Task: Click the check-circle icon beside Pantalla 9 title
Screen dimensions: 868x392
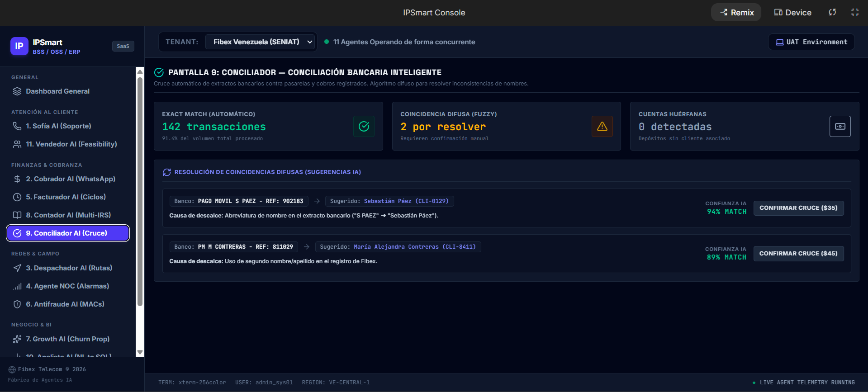Action: click(x=159, y=72)
